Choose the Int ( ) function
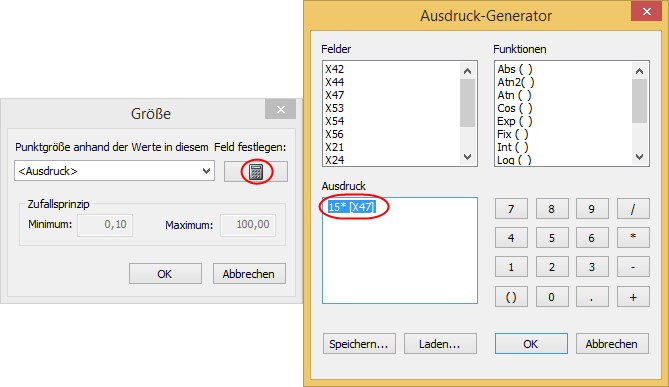This screenshot has height=387, width=669. pos(513,147)
